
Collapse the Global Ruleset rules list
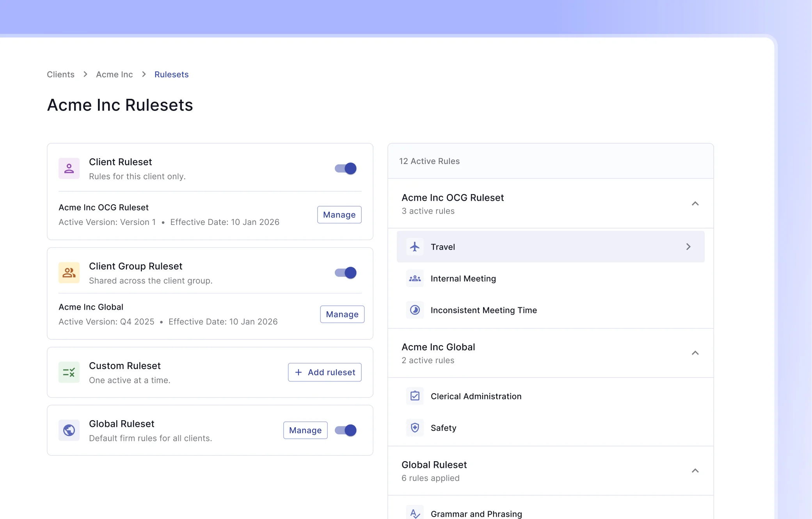tap(695, 471)
